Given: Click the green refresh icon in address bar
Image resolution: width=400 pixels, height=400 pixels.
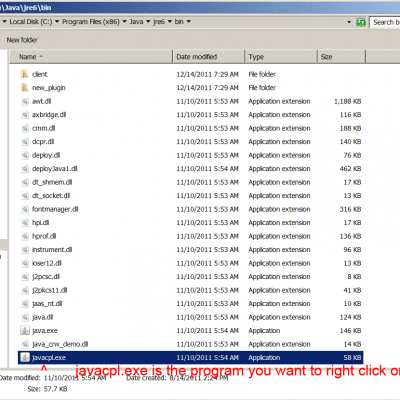Looking at the screenshot, I should [361, 22].
